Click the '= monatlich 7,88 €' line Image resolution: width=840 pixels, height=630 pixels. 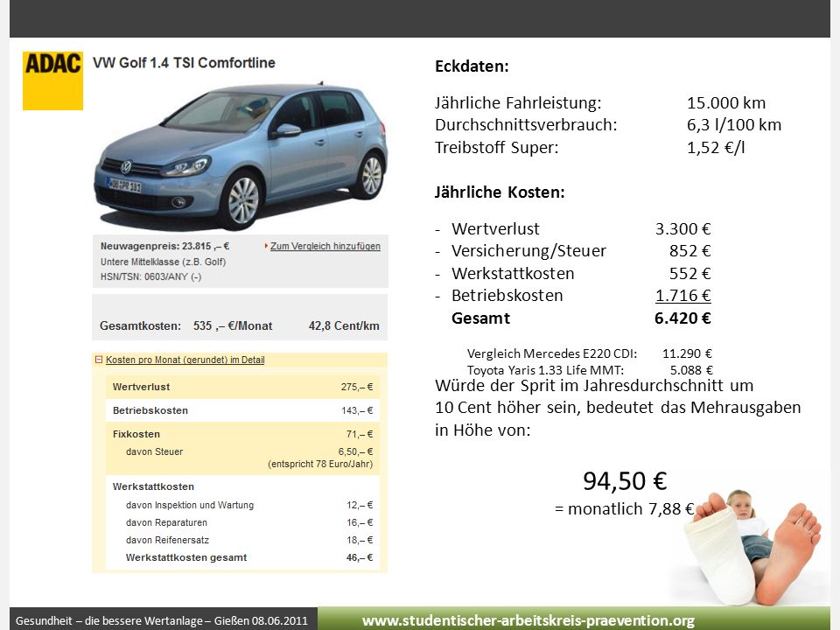click(x=625, y=509)
